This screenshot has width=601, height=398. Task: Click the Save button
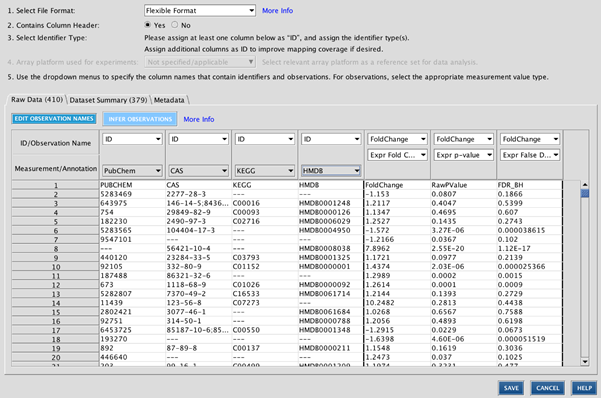[x=511, y=388]
